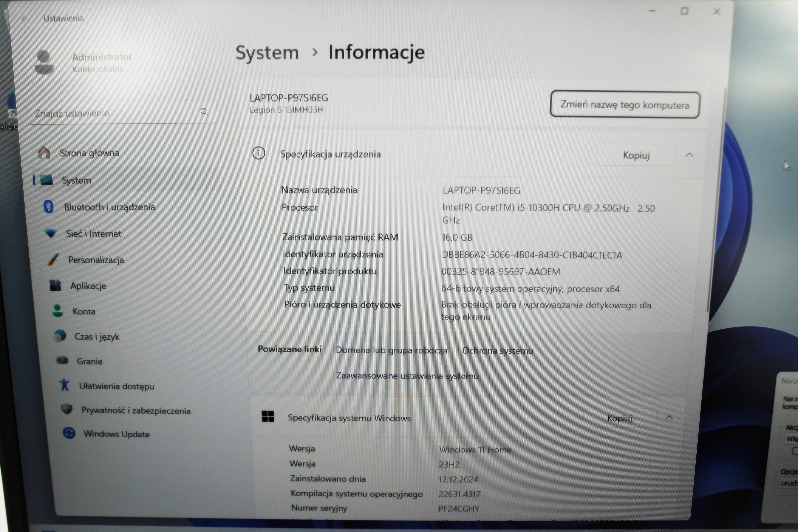Select the 16,0 GB RAM value
Viewport: 798px width, 532px height.
[457, 237]
